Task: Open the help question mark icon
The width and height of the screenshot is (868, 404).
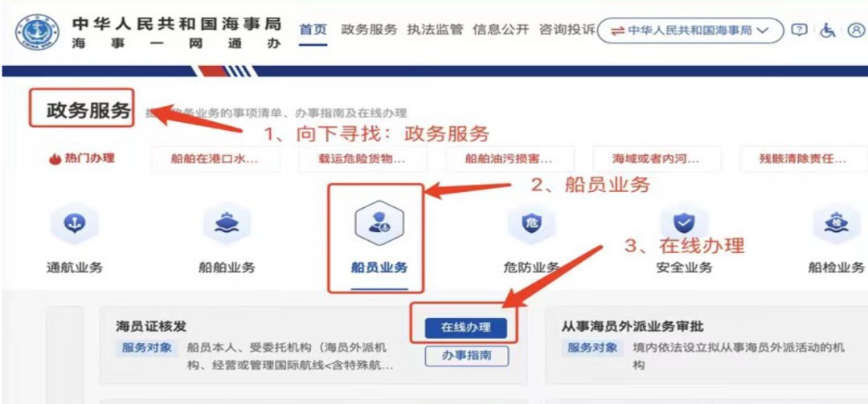Action: point(799,30)
